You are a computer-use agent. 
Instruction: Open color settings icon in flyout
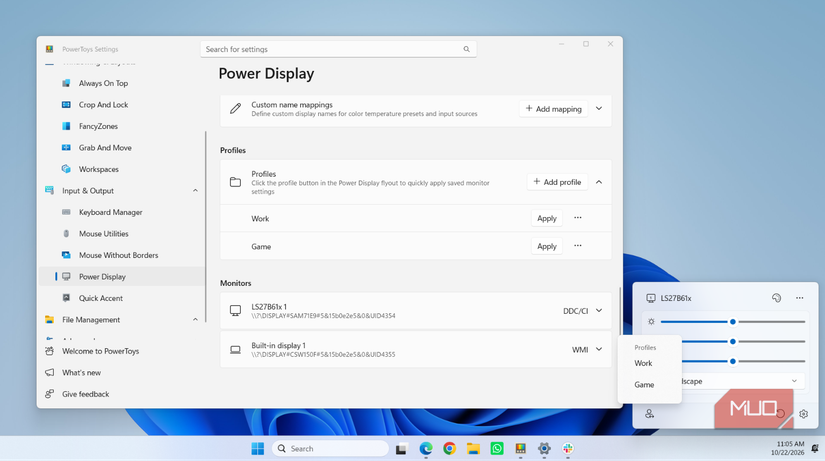(x=776, y=298)
